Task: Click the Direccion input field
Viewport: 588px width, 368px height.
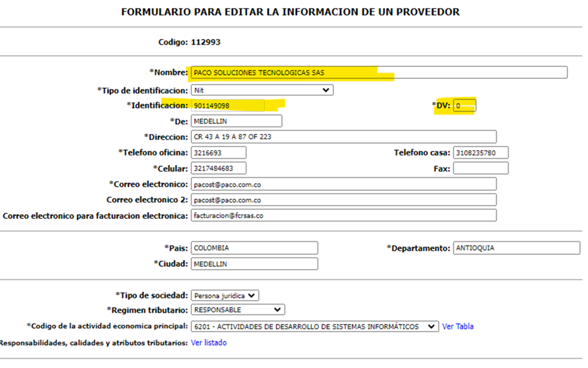Action: 343,137
